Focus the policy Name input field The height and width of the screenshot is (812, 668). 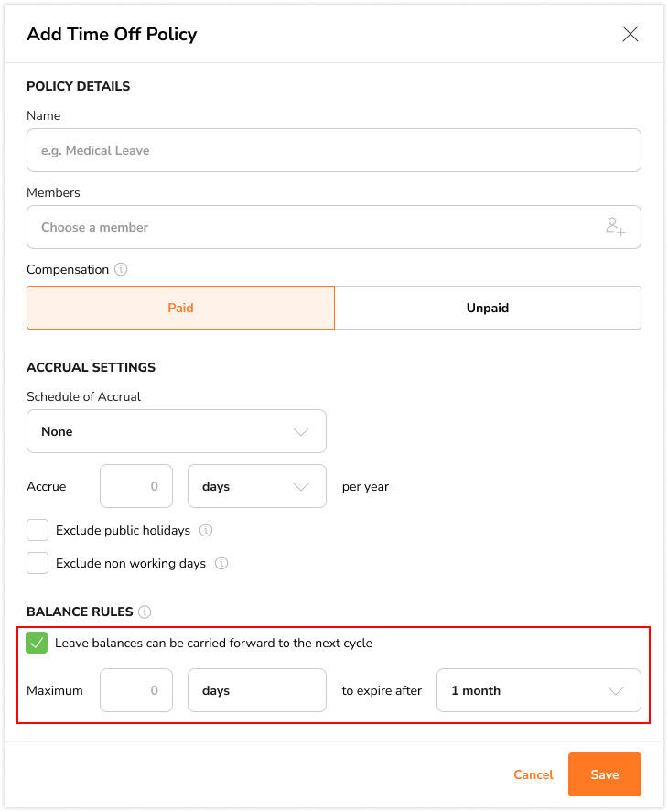pyautogui.click(x=334, y=150)
